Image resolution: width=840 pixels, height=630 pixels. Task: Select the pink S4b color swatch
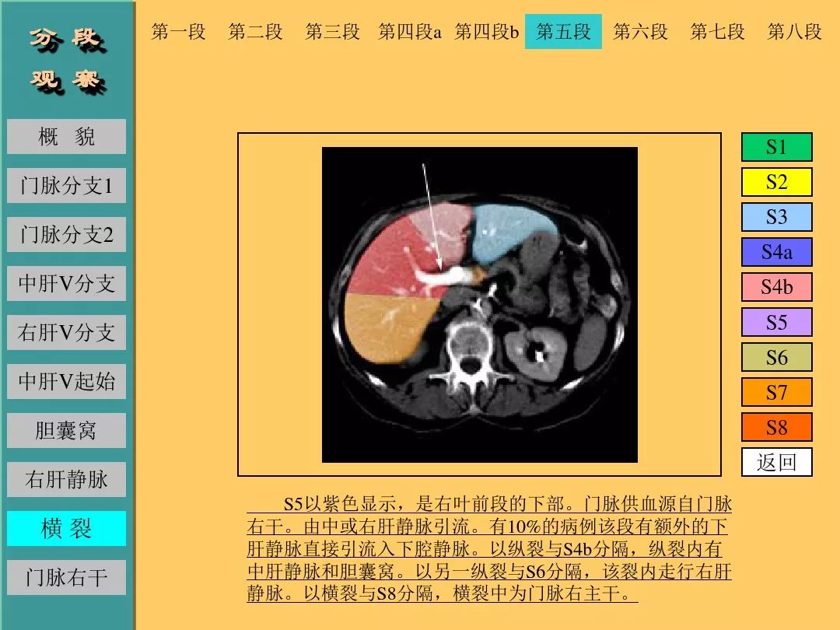click(x=776, y=287)
